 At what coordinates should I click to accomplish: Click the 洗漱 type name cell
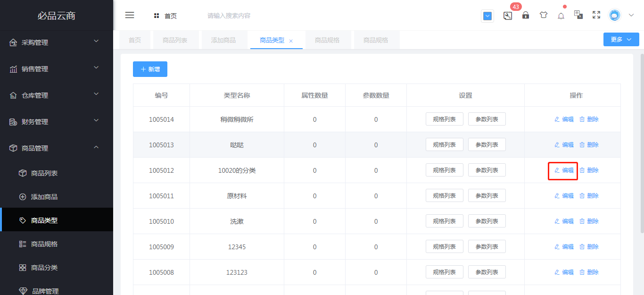point(237,221)
